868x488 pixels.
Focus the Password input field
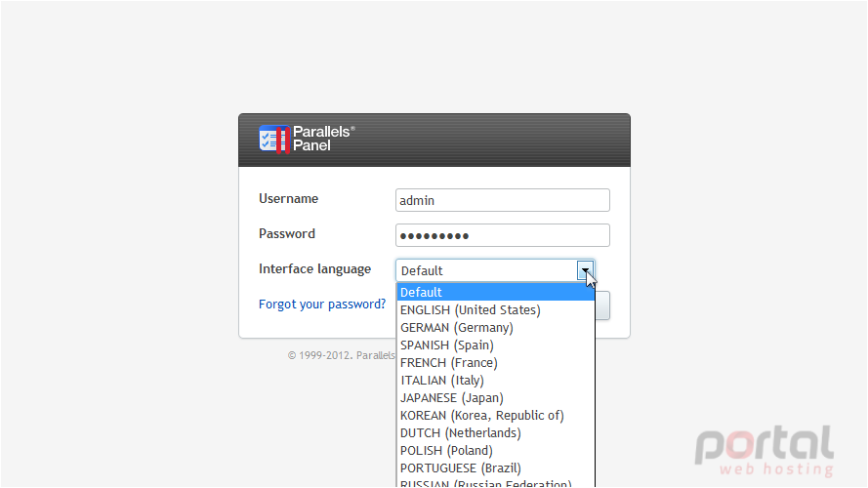click(x=503, y=235)
